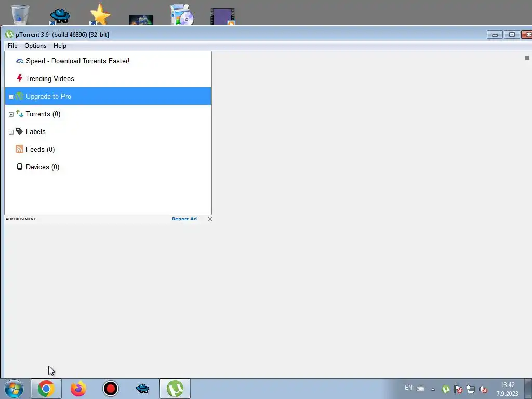This screenshot has width=532, height=399.
Task: Click the keyboard icon in system tray
Action: pyautogui.click(x=420, y=389)
